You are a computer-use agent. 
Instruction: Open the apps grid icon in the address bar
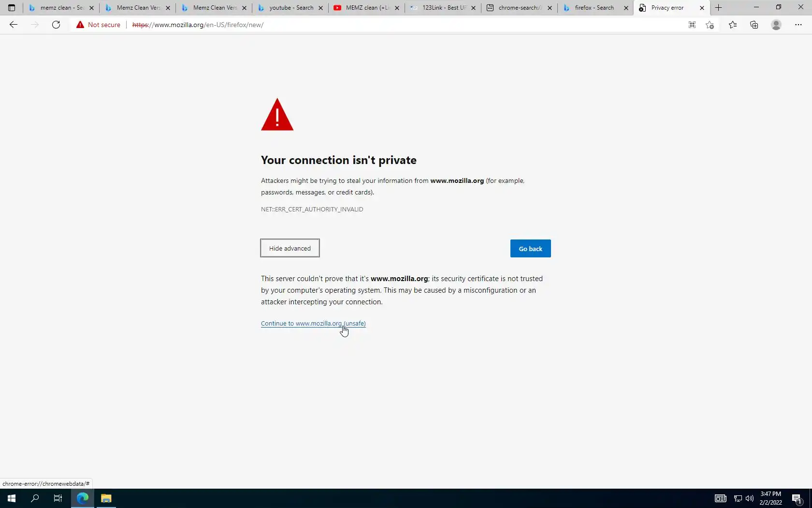pyautogui.click(x=692, y=25)
